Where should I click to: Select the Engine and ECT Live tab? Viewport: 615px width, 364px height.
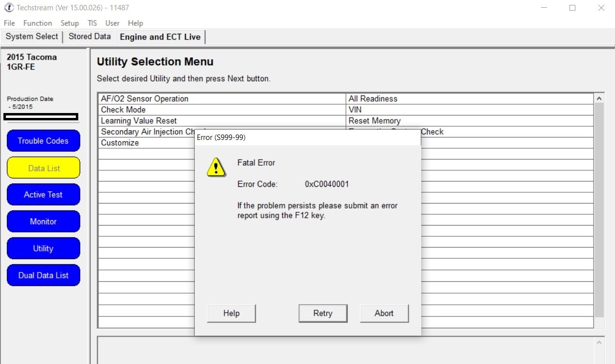coord(160,37)
